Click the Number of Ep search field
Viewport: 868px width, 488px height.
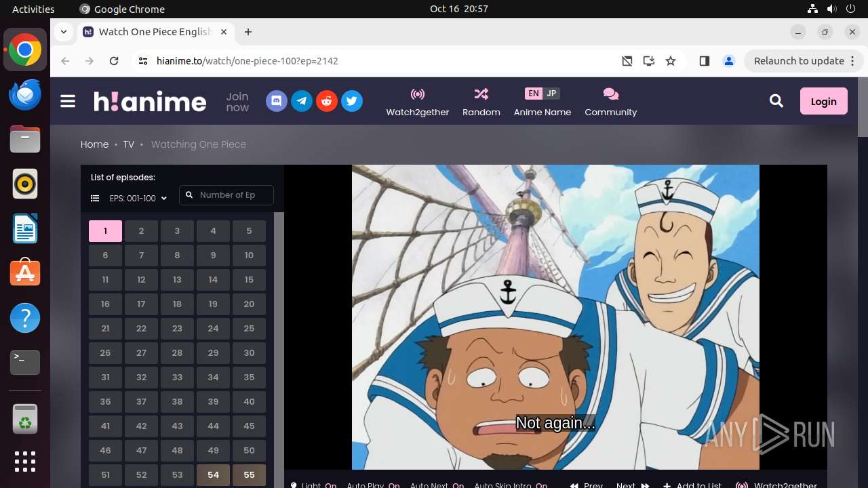click(x=226, y=195)
